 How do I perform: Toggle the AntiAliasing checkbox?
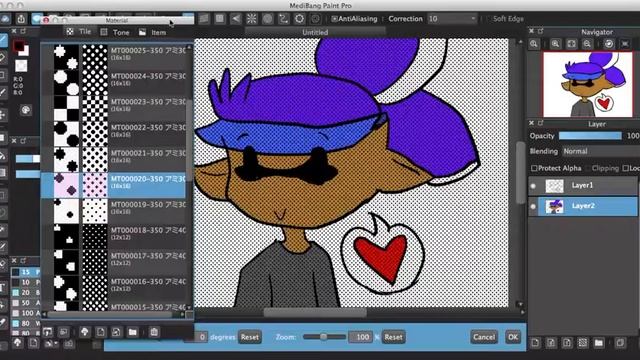point(334,19)
